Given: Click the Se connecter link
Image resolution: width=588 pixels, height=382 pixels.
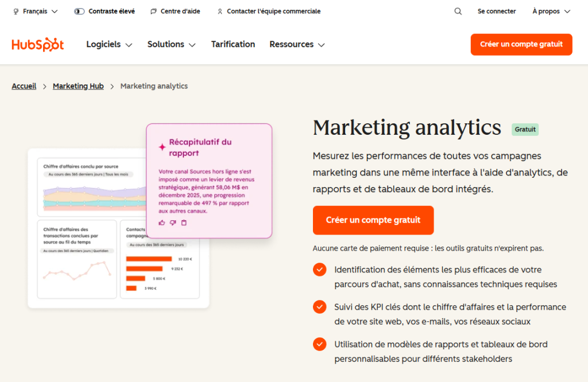Looking at the screenshot, I should [x=496, y=11].
